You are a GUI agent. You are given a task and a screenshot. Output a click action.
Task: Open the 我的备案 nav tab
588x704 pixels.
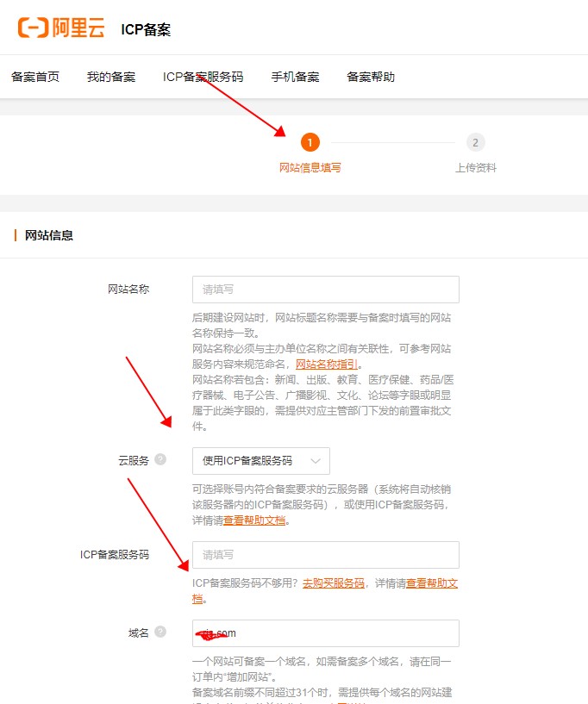111,77
